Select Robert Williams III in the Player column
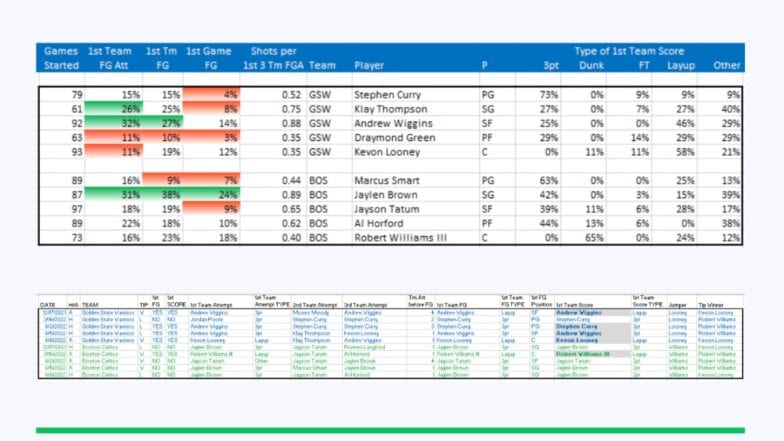Image resolution: width=784 pixels, height=441 pixels. click(x=400, y=238)
